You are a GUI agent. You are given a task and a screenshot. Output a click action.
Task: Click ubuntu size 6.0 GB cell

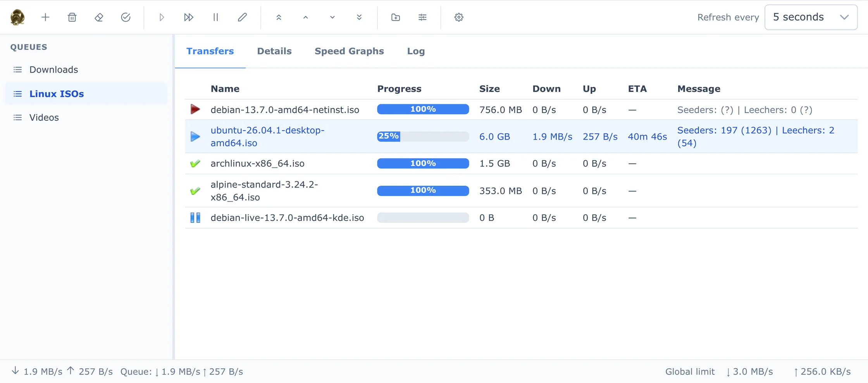pyautogui.click(x=494, y=137)
